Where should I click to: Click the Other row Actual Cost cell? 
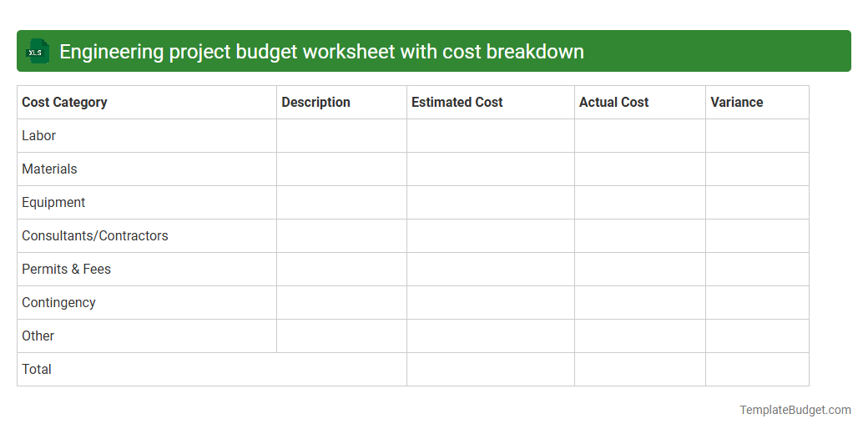(640, 336)
